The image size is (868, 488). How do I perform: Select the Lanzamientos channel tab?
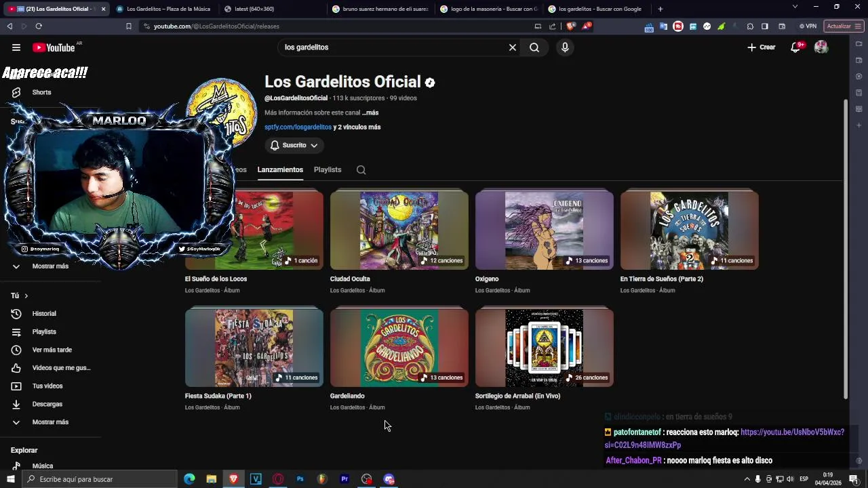280,170
